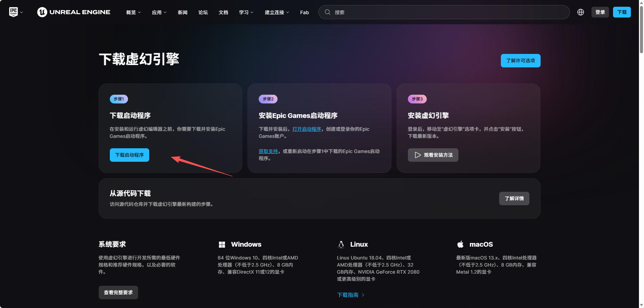Image resolution: width=644 pixels, height=308 pixels.
Task: Click the 系统要求 heading
Action: (112, 244)
